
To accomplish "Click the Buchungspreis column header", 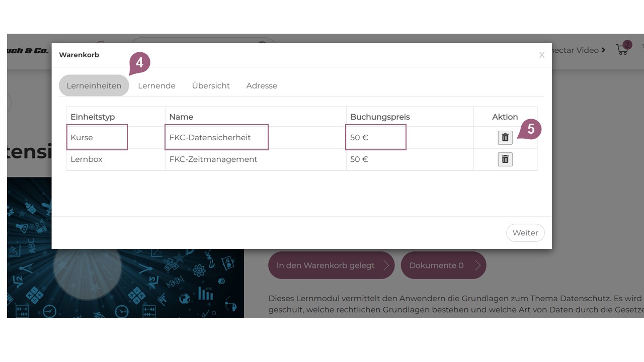I will click(x=380, y=117).
